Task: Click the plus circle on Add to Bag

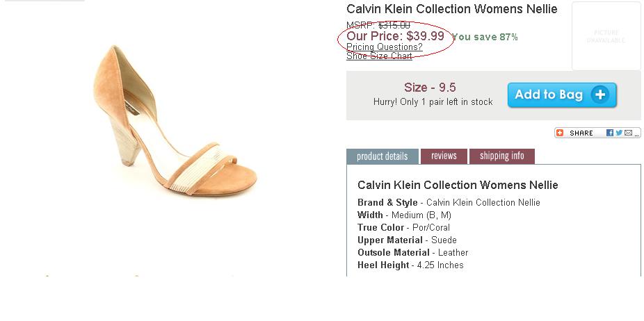Action: point(600,94)
